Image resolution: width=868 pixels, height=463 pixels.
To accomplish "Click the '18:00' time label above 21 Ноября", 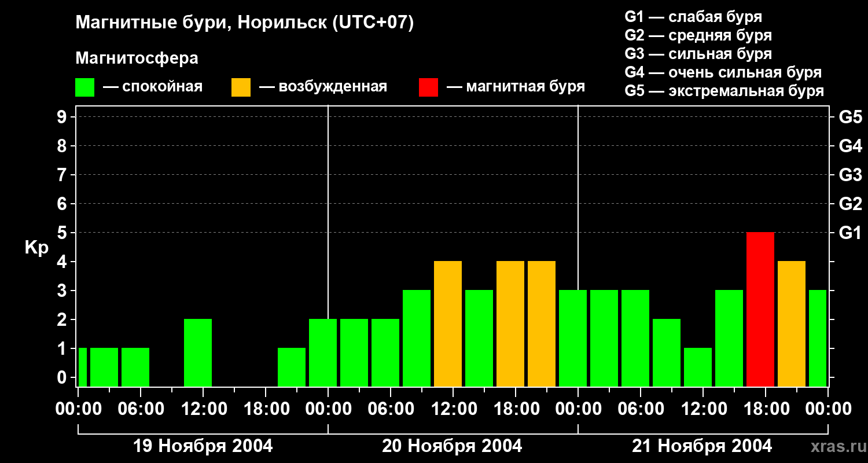I will 766,409.
